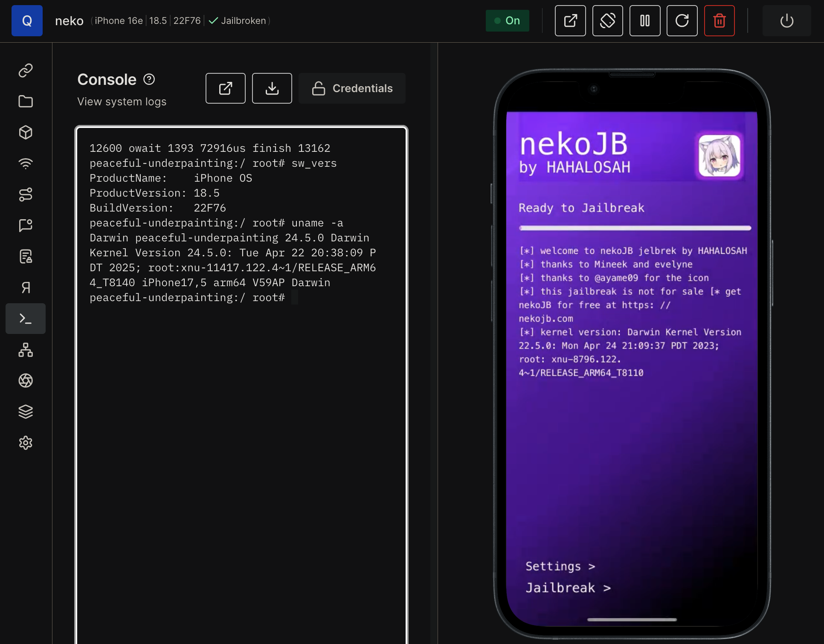Screen dimensions: 824x644
Task: Click the Connect link icon in sidebar
Action: pyautogui.click(x=26, y=70)
